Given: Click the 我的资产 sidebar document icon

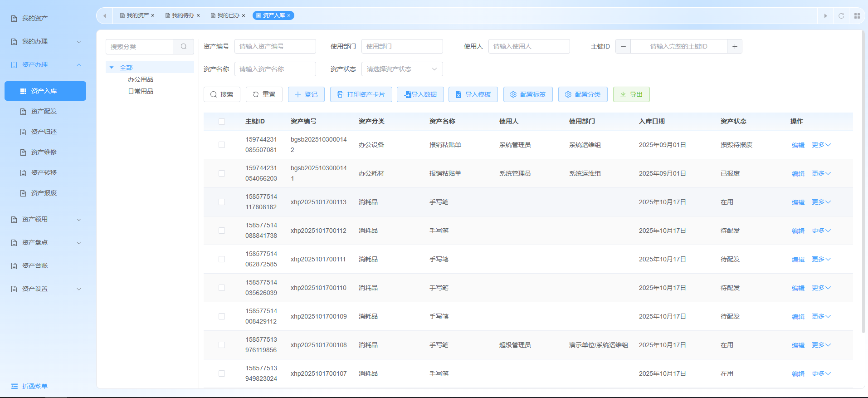Looking at the screenshot, I should 14,18.
